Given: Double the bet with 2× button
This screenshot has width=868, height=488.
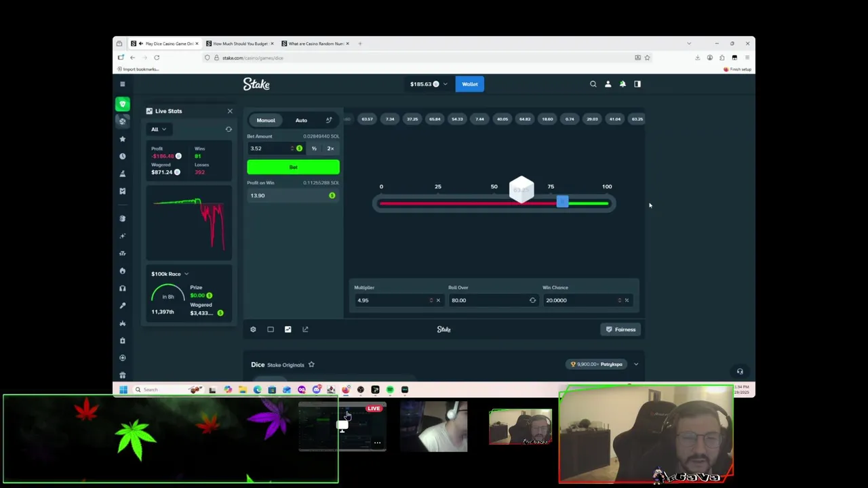Looking at the screenshot, I should [330, 148].
